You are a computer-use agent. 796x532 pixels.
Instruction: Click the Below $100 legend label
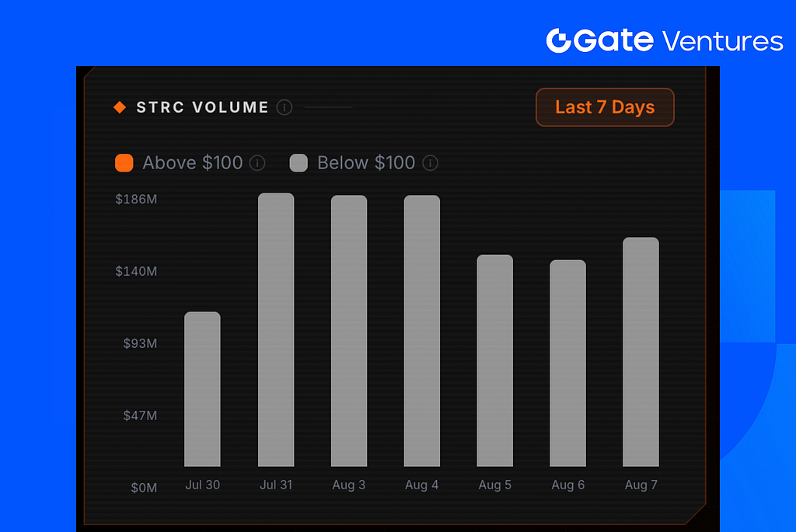coord(366,163)
